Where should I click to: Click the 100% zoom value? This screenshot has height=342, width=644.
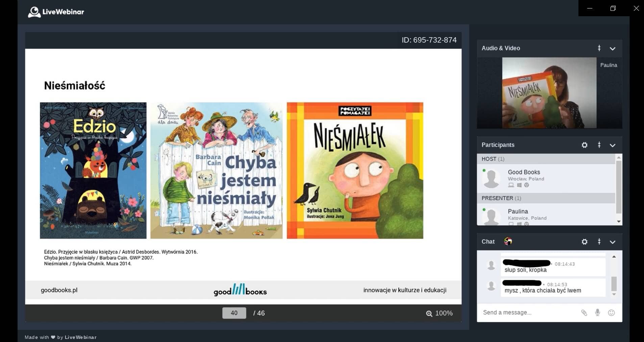[x=444, y=313]
